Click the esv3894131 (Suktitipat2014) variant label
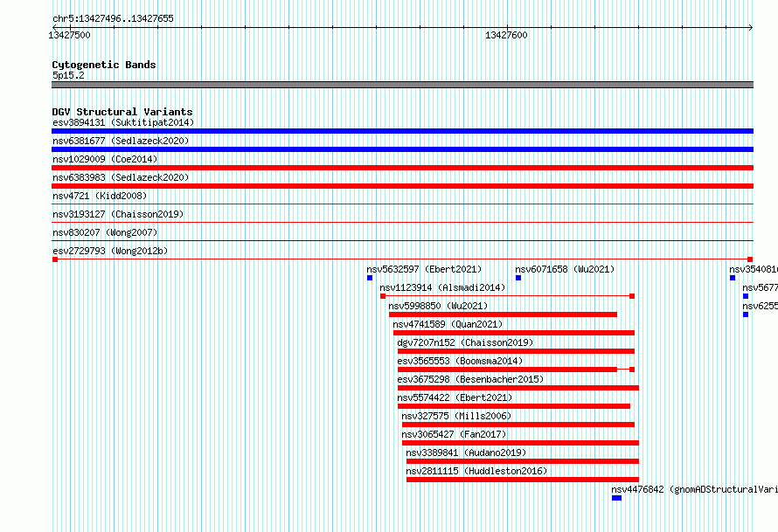Screen dimensions: 778x532 (x=123, y=122)
